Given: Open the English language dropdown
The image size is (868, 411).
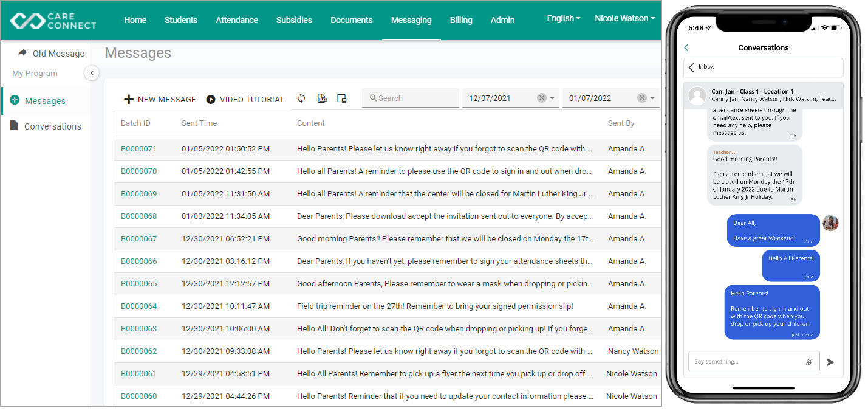Looking at the screenshot, I should coord(564,19).
